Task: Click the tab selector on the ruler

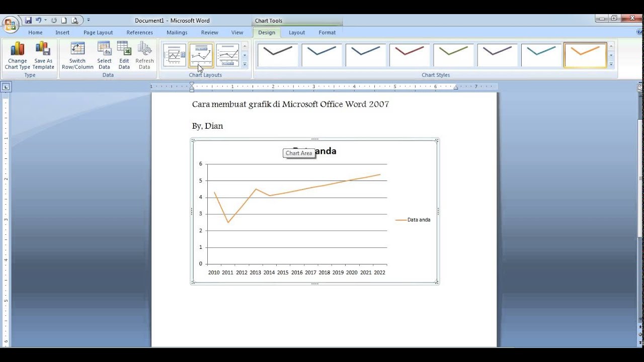Action: point(6,87)
